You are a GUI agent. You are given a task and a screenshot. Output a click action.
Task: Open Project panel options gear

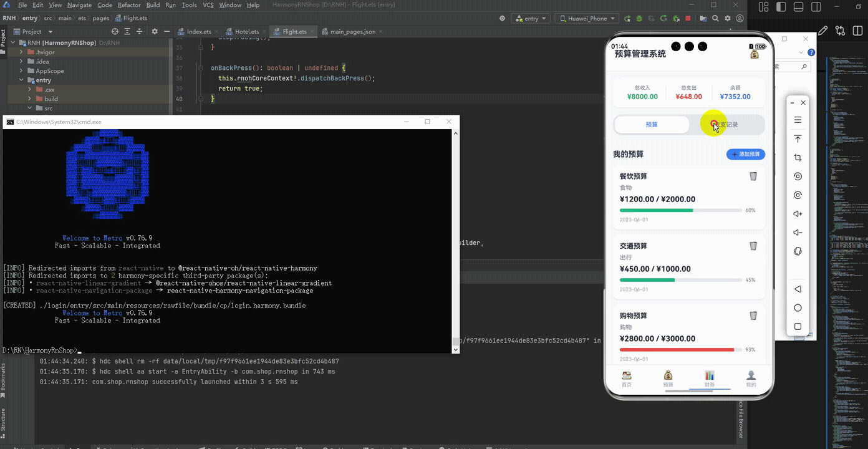[x=153, y=31]
